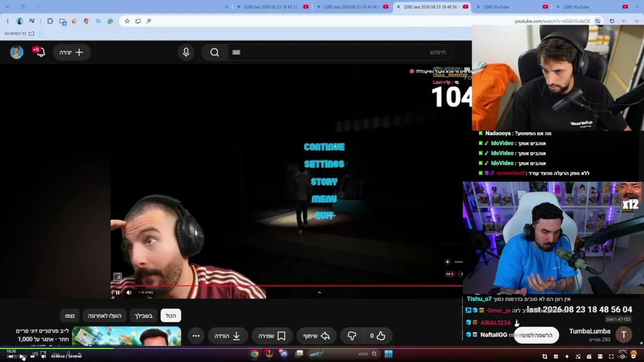
Task: Open Discord from the taskbar
Action: (284, 354)
